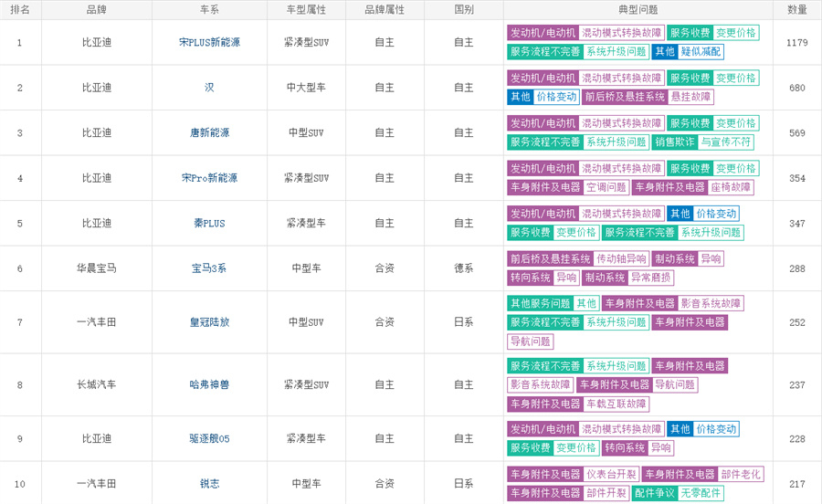Click the 其他服务问题 tag in 皇冠陆放 row

pyautogui.click(x=540, y=303)
